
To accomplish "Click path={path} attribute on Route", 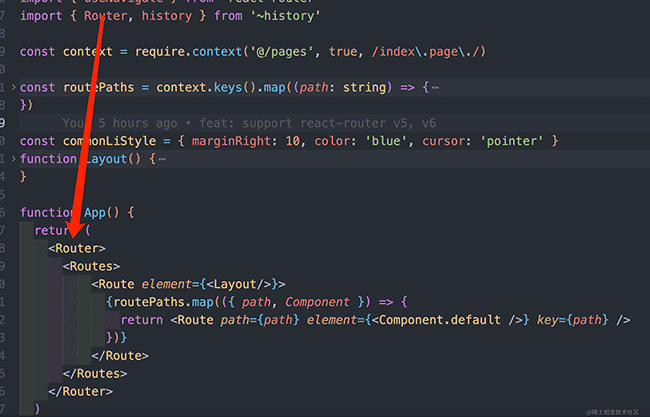I will [260, 320].
